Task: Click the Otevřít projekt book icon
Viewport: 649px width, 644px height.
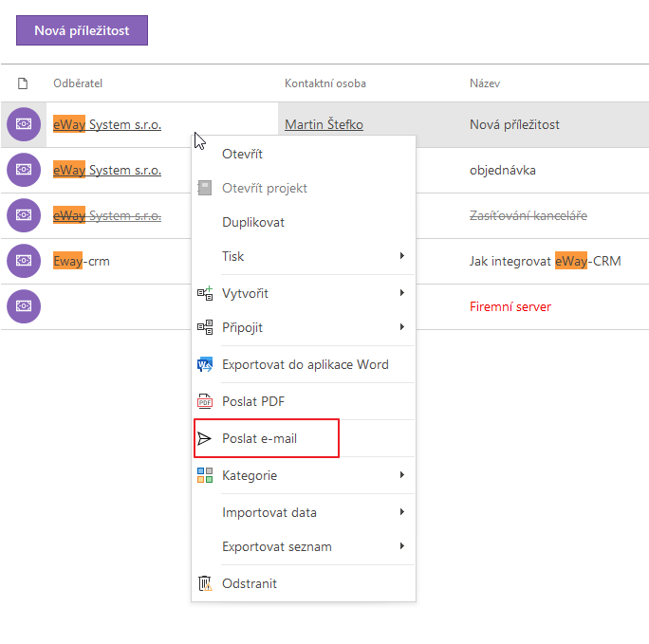Action: pyautogui.click(x=204, y=188)
